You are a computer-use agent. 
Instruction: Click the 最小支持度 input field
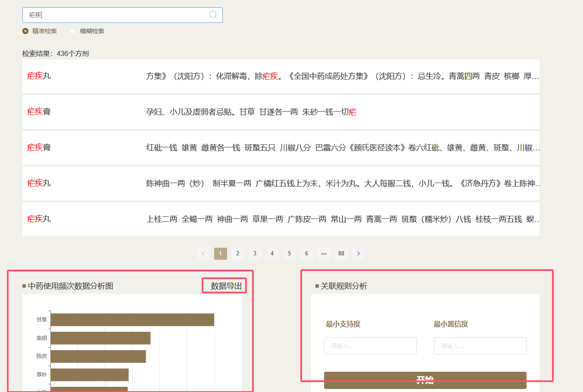coord(370,346)
